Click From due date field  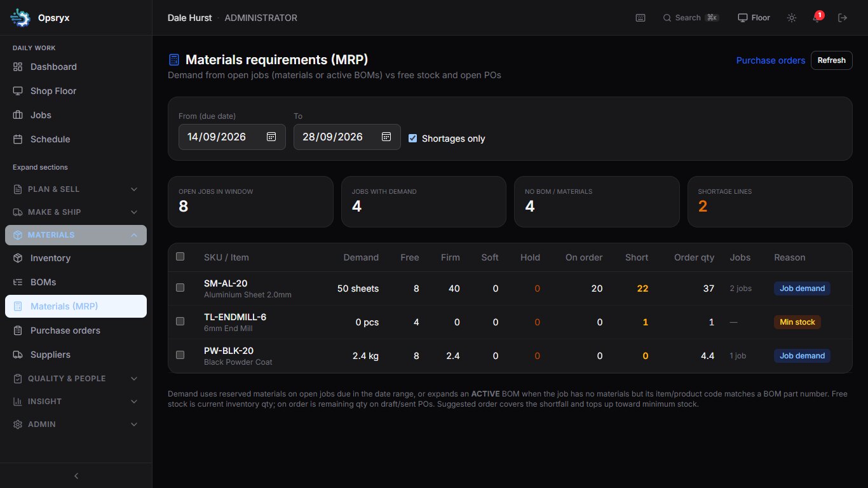click(232, 137)
